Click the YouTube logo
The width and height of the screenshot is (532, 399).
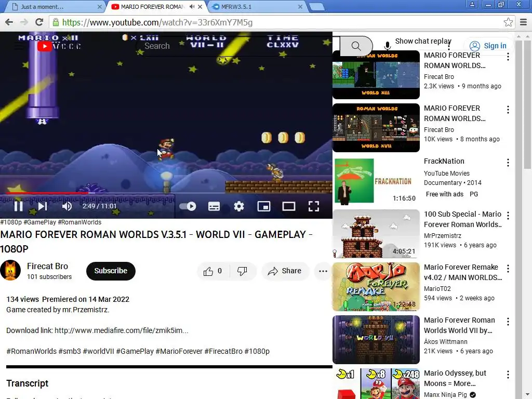(x=59, y=46)
